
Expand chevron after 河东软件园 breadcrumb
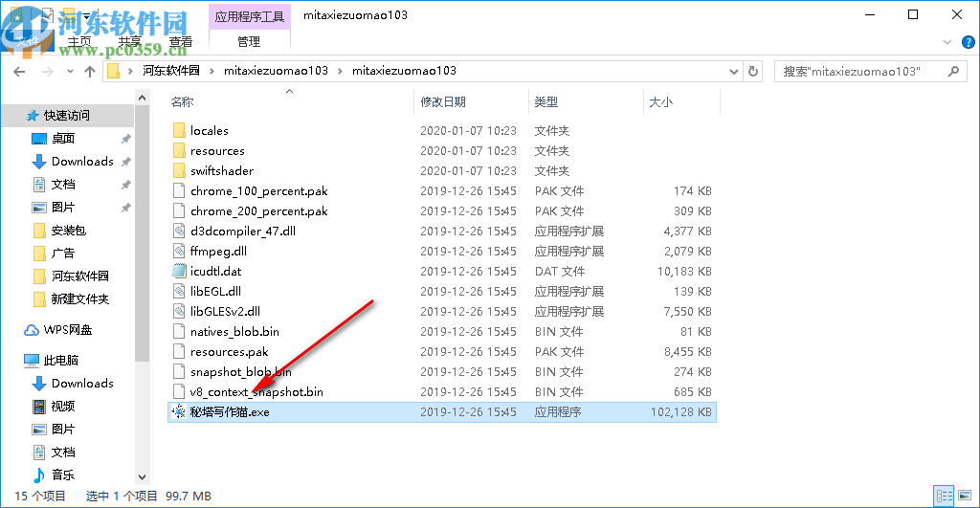click(212, 71)
